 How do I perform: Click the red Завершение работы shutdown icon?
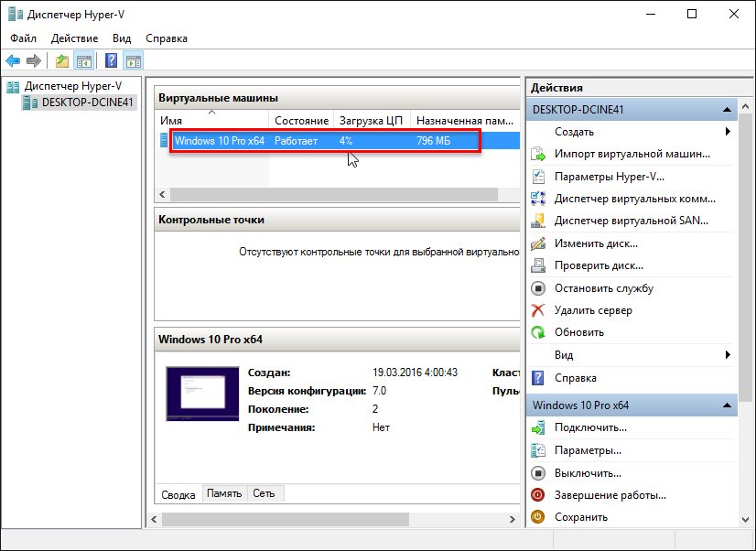(538, 495)
